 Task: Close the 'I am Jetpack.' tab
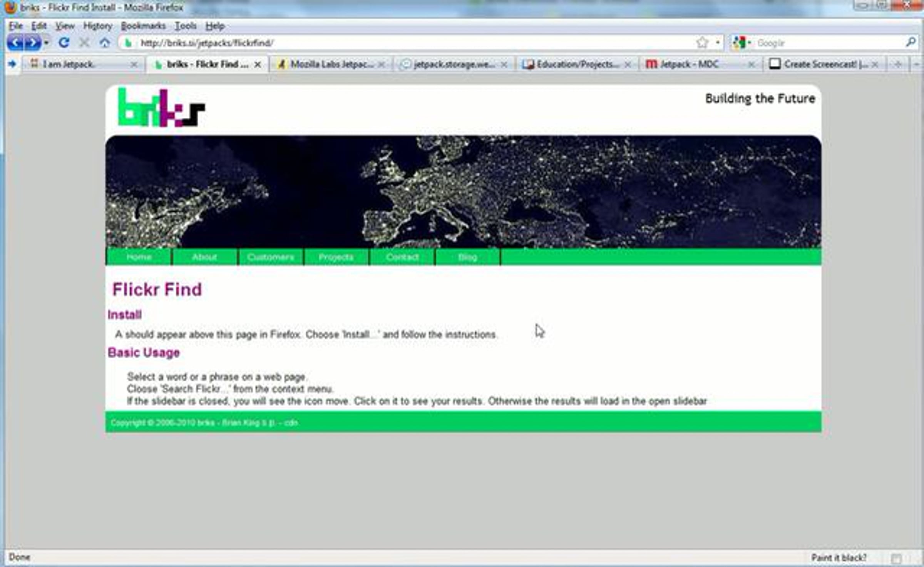point(134,65)
